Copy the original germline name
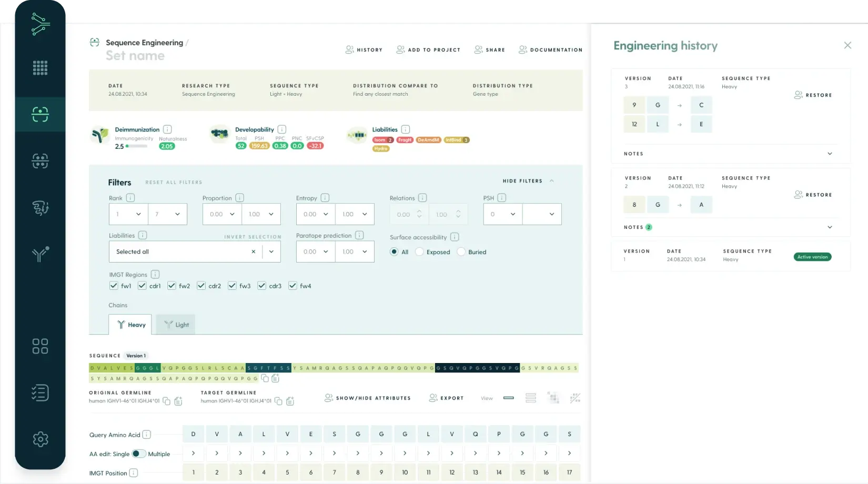Image resolution: width=868 pixels, height=484 pixels. 167,401
